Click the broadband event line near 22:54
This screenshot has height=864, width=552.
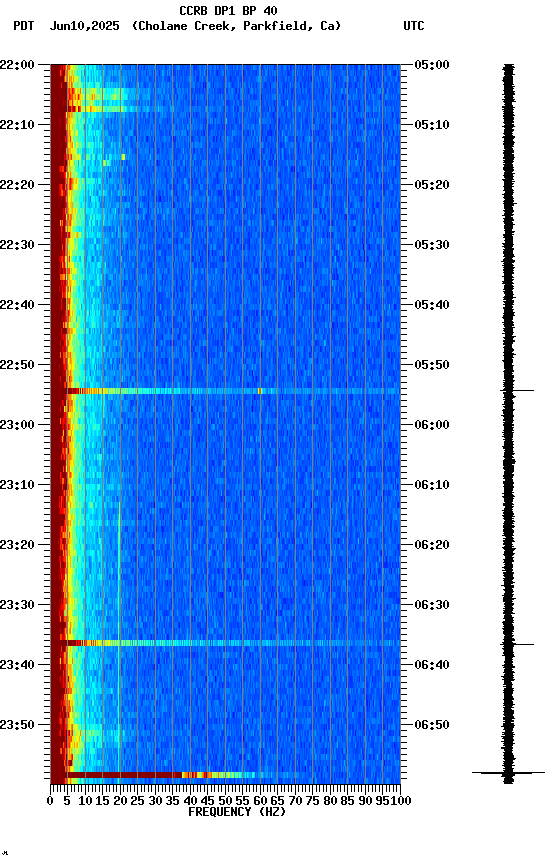(x=234, y=391)
